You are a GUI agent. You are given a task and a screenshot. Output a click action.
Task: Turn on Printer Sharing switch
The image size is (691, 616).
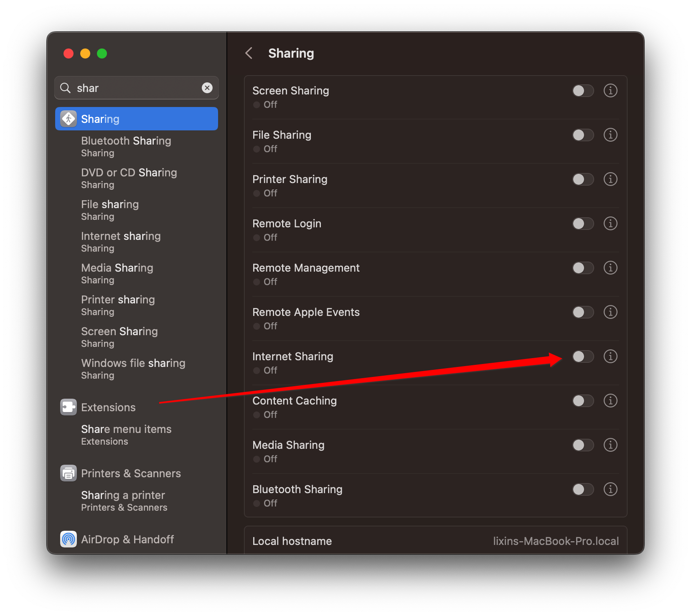583,179
